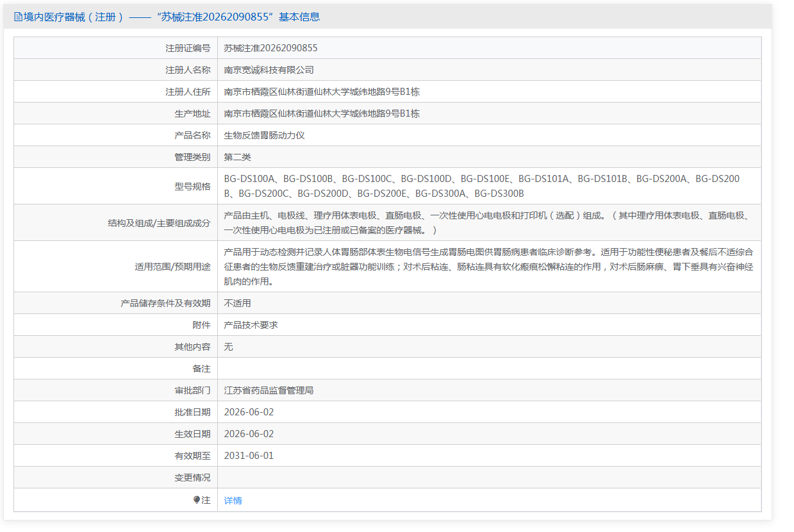Click the 注册人名称 label cell
The width and height of the screenshot is (794, 532).
coord(188,70)
